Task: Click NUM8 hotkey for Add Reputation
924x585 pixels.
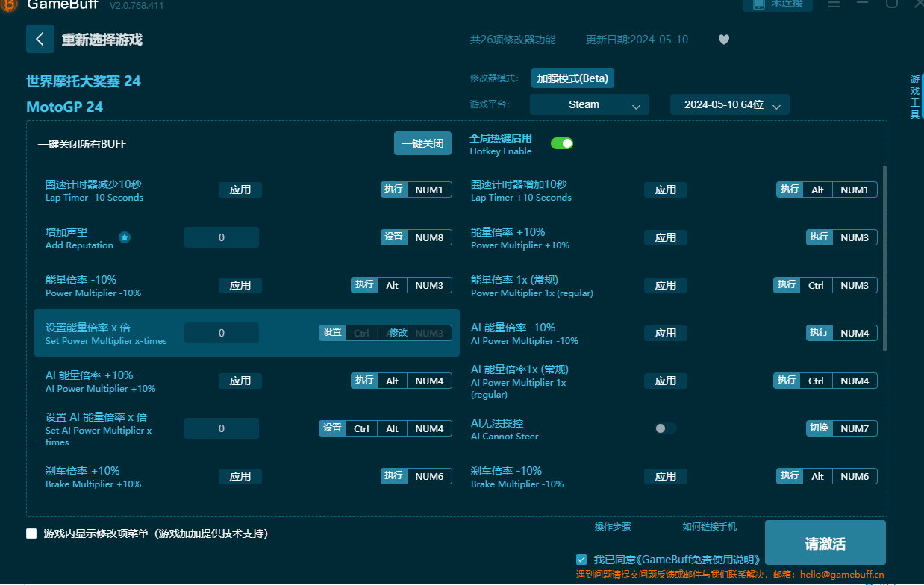Action: tap(429, 237)
